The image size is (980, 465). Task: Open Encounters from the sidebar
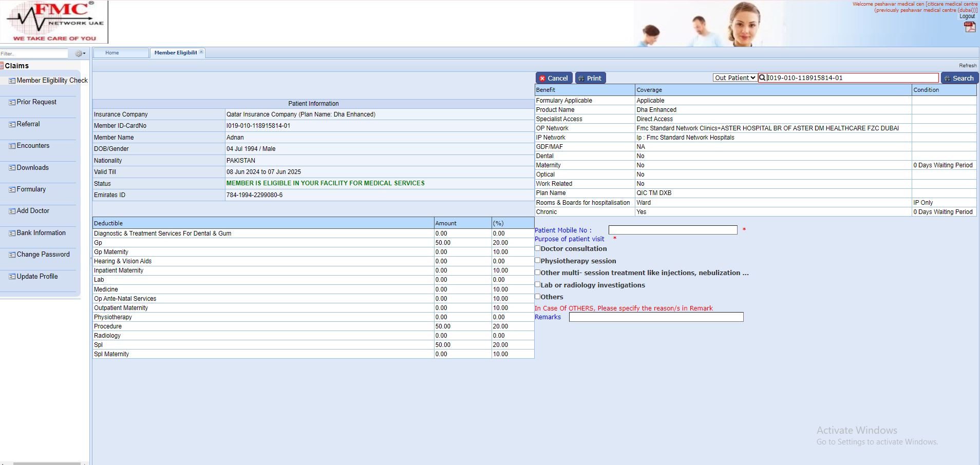click(33, 146)
